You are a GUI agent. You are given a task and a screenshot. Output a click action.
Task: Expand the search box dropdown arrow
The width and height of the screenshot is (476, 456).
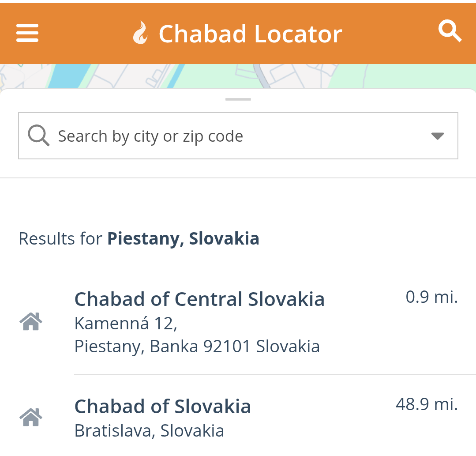point(437,136)
